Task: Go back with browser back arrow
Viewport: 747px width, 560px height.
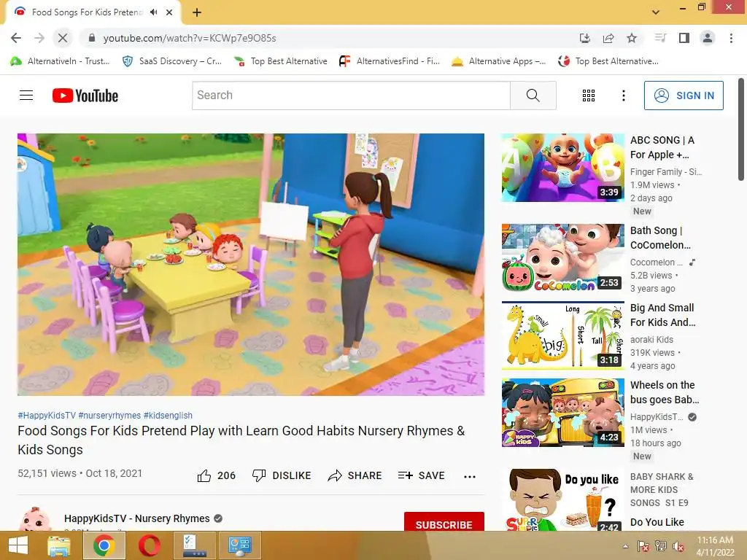Action: point(16,38)
